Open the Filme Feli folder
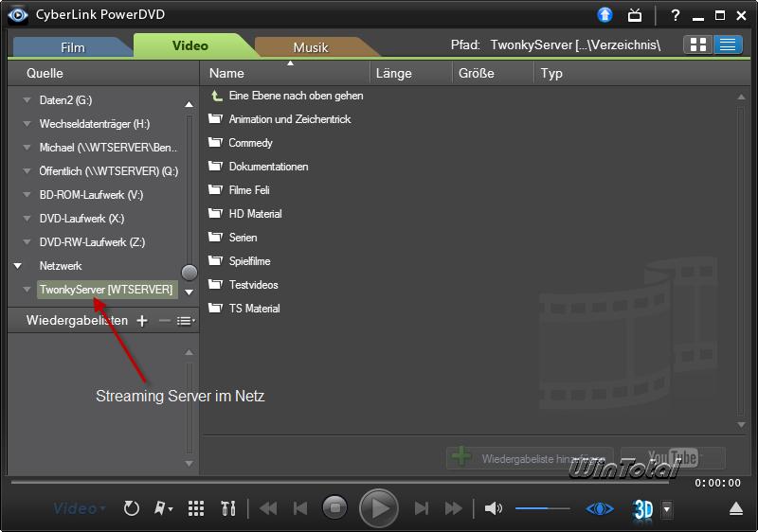Screen dimensions: 758x532 pos(240,189)
